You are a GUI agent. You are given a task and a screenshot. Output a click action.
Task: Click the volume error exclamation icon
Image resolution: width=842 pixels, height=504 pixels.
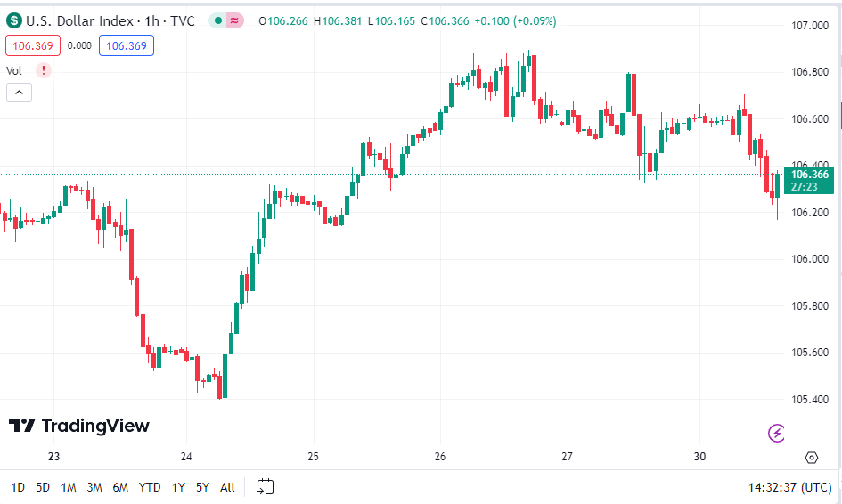pyautogui.click(x=44, y=70)
